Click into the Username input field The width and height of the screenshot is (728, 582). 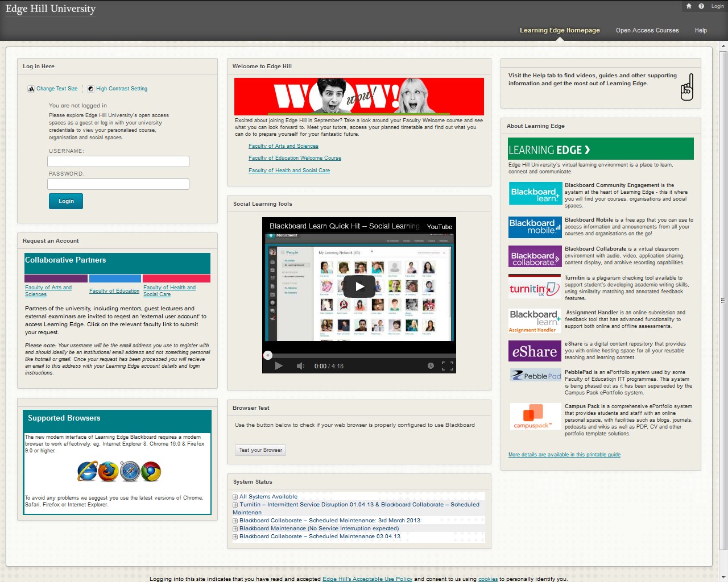click(x=118, y=161)
